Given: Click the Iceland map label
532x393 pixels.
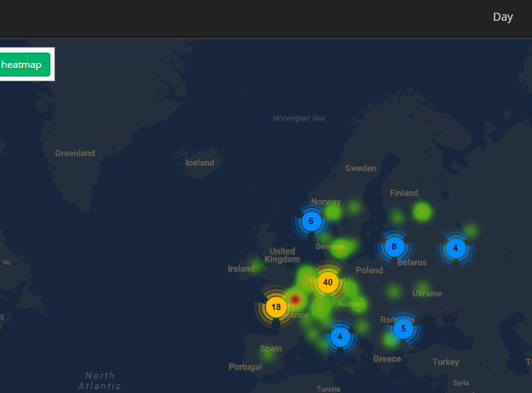Looking at the screenshot, I should [x=199, y=163].
